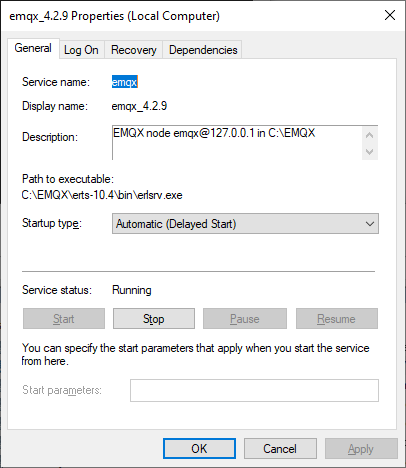Click the Description scroll up arrow

coord(369,135)
